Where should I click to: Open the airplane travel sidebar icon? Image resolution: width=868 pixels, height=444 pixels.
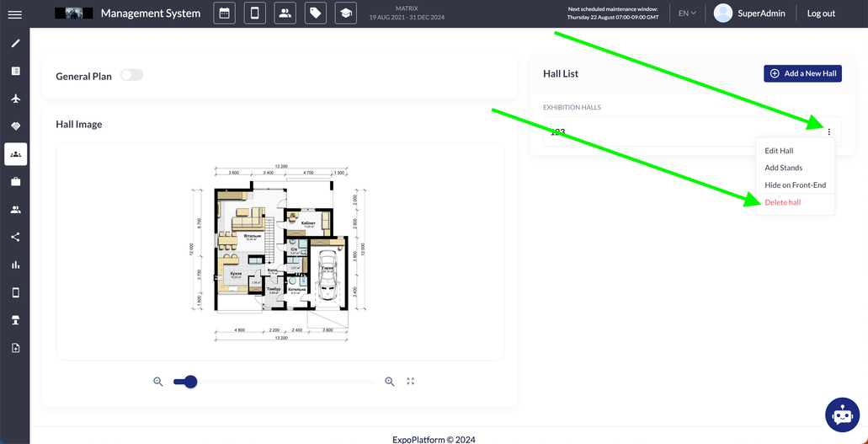click(15, 99)
